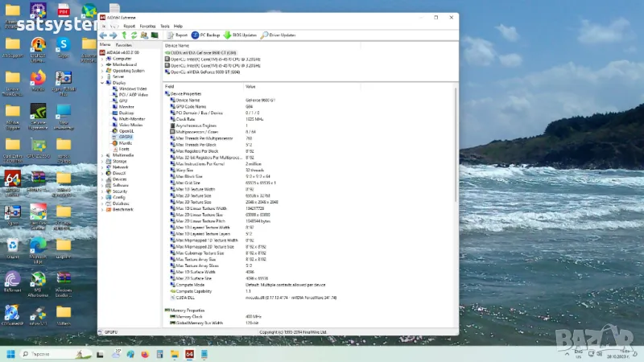Click the Forward navigation arrow in toolbar
This screenshot has width=644, height=362.
tap(113, 35)
